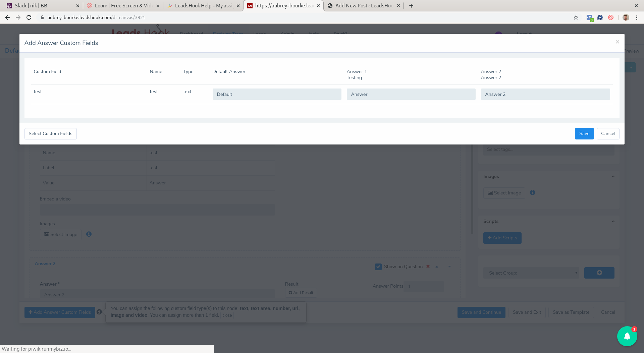
Task: Close the Add Answer Custom Fields dialog
Action: (617, 42)
